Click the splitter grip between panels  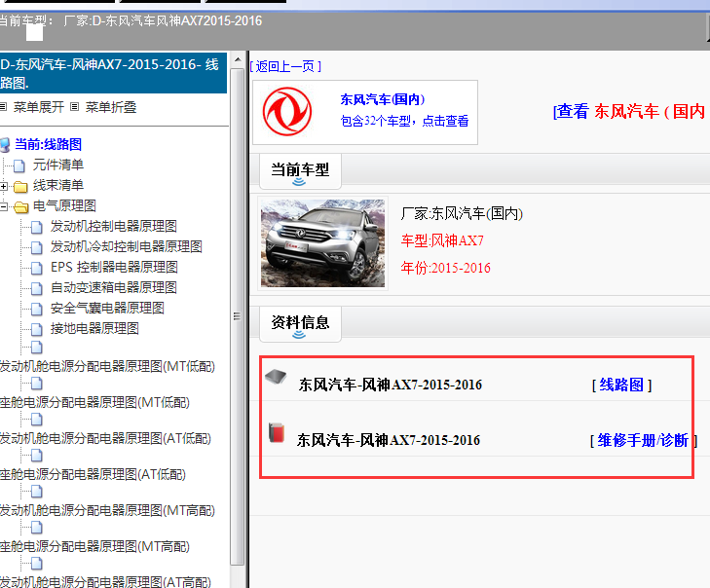tap(237, 316)
